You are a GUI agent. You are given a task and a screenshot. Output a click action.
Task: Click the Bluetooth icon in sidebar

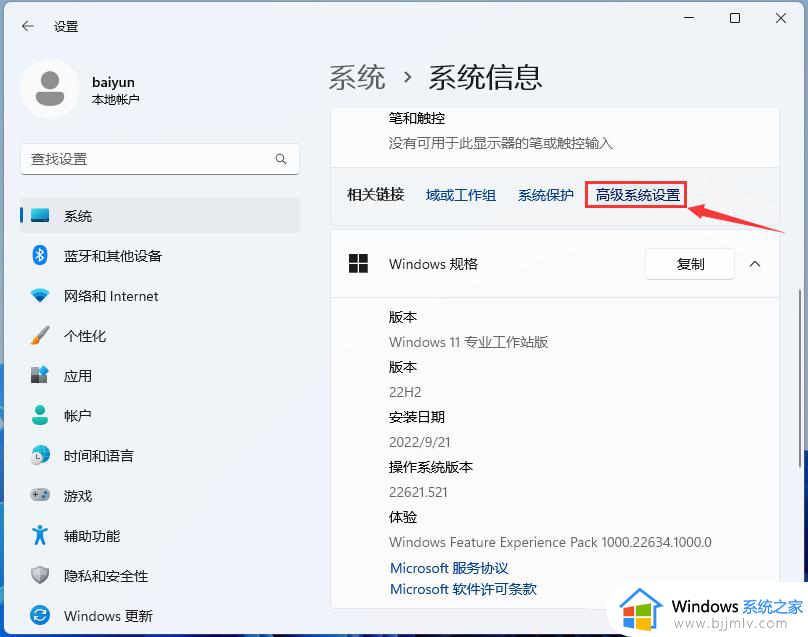pyautogui.click(x=40, y=255)
